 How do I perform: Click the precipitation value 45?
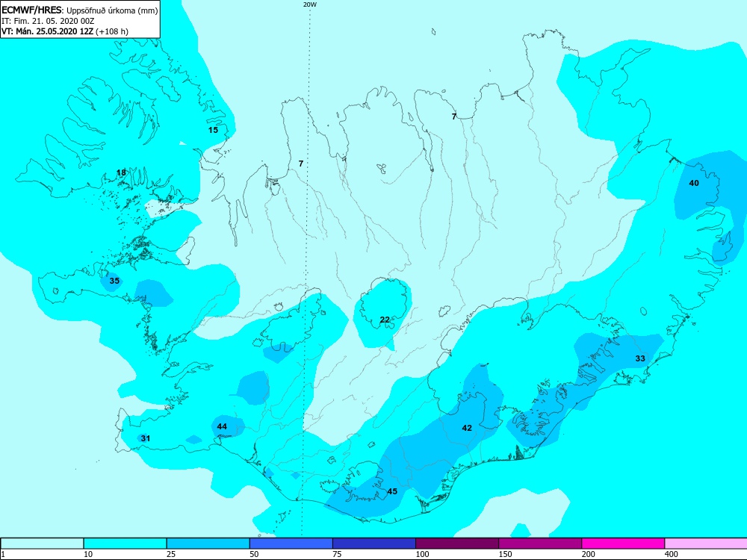click(392, 491)
